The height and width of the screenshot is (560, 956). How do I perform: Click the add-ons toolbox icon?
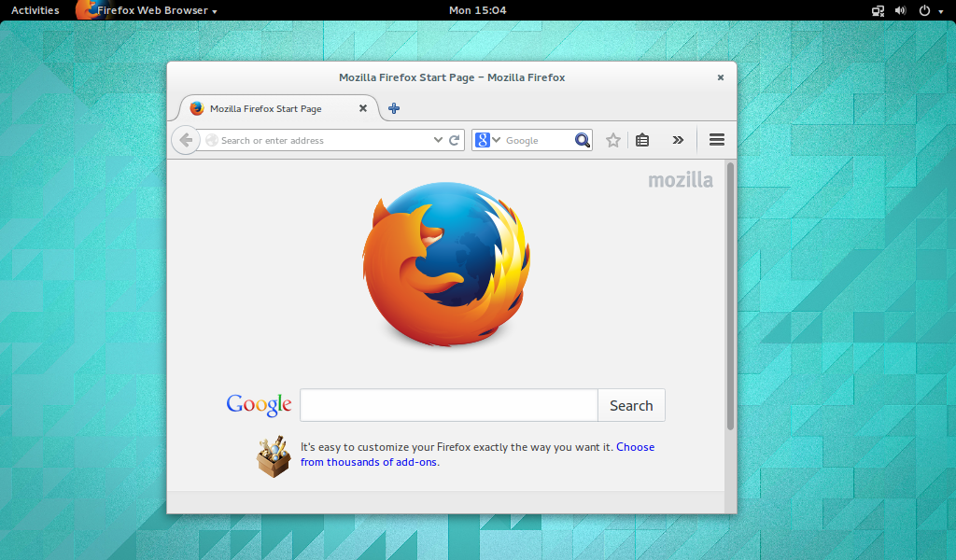click(x=274, y=456)
